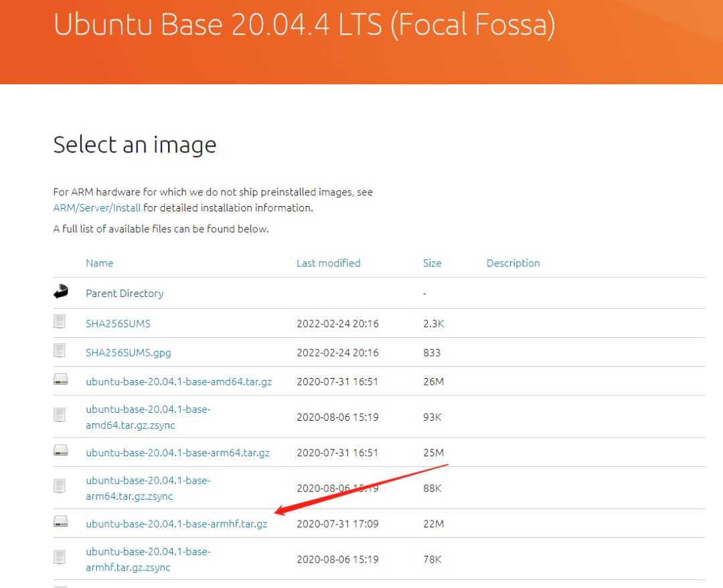The image size is (723, 588).
Task: Download ubuntu-base-20.04.1-base-armhf.tar.gz
Action: pos(176,524)
